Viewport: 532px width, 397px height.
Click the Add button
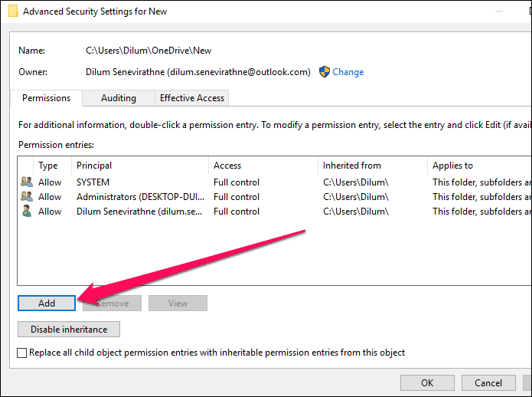[x=47, y=303]
